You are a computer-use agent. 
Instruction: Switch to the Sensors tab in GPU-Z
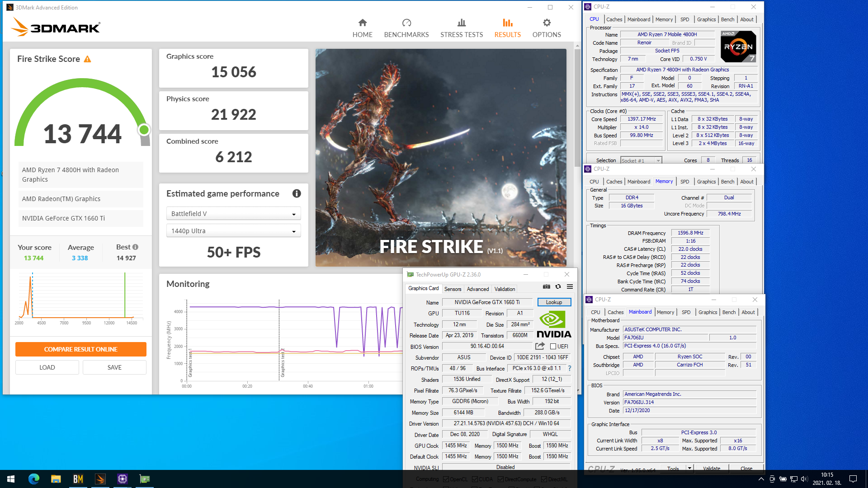pos(453,289)
